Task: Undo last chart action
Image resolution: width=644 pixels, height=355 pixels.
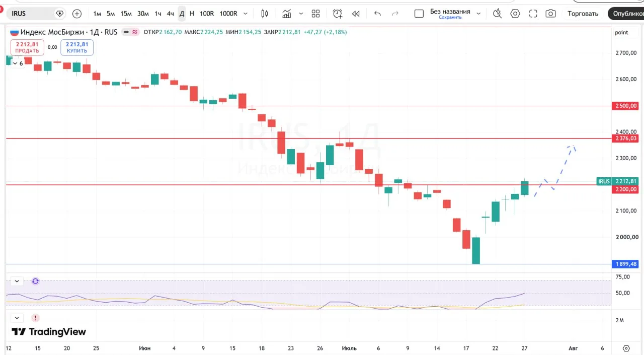Action: (378, 14)
